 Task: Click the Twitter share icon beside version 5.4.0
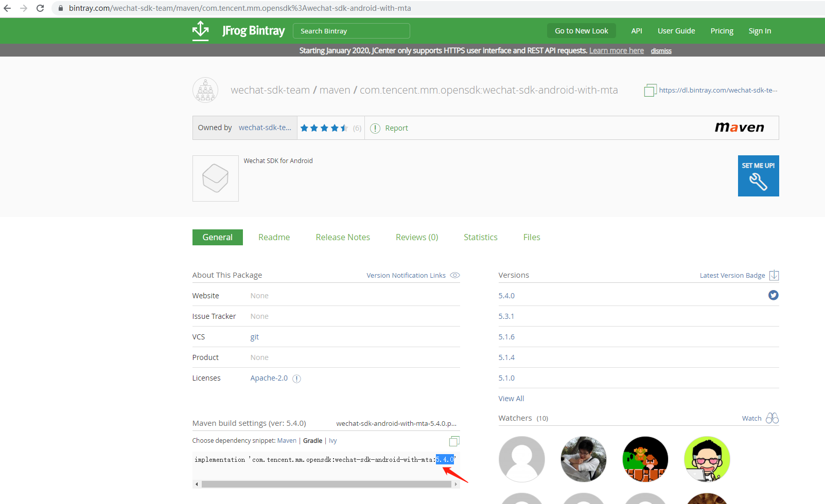(773, 295)
